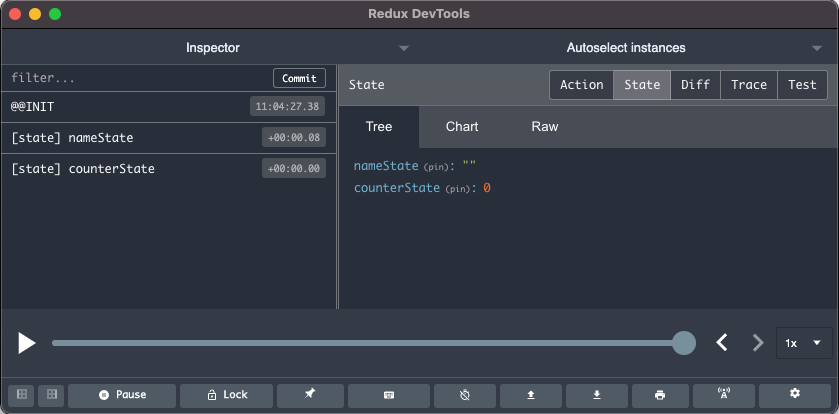Open the Autoselect instances dropdown
The width and height of the screenshot is (839, 414).
(x=626, y=48)
